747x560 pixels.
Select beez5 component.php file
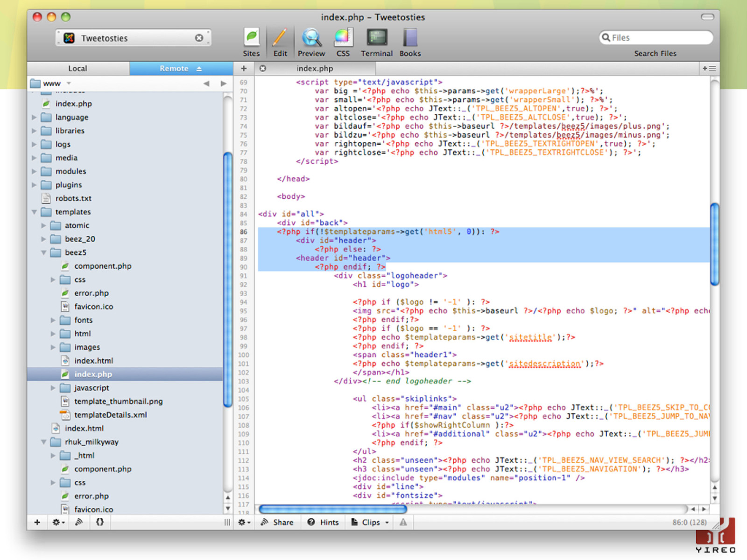(103, 266)
